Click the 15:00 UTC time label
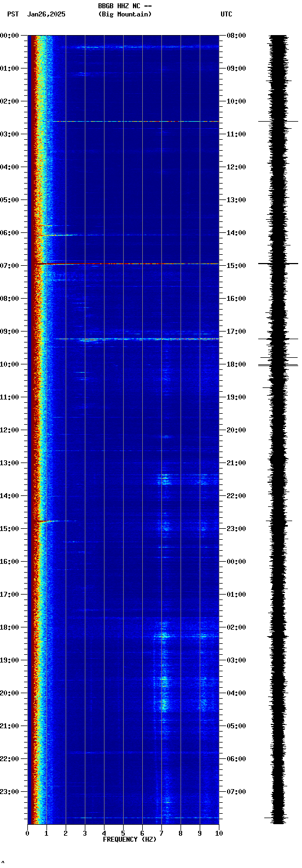This screenshot has width=302, height=868. (236, 266)
